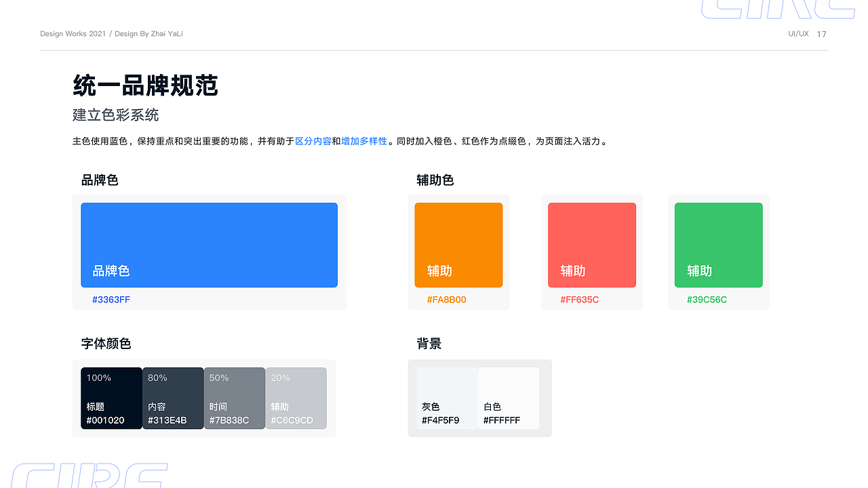Click the hex code #3363FF
The width and height of the screenshot is (868, 488).
coord(111,300)
